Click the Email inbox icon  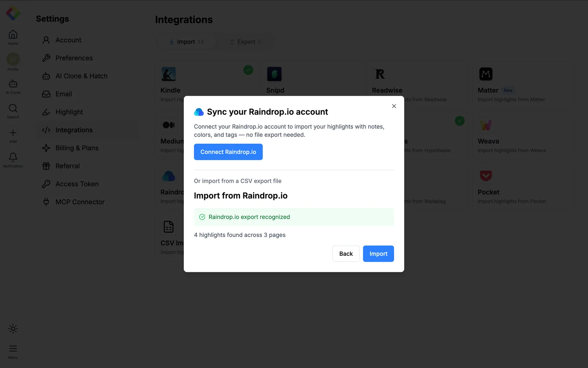46,94
